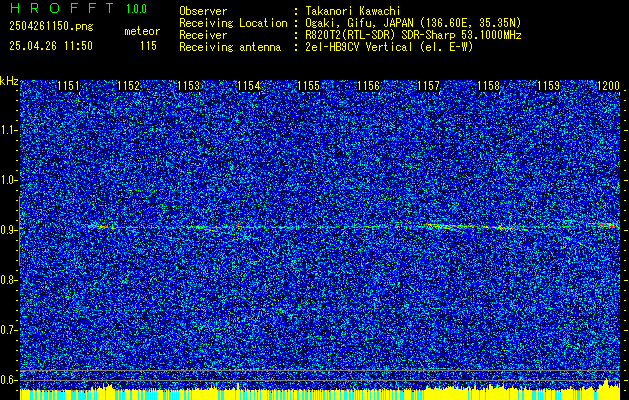Click the 0.7 kHz axis label
Image resolution: width=629 pixels, height=400 pixels.
[x=8, y=330]
